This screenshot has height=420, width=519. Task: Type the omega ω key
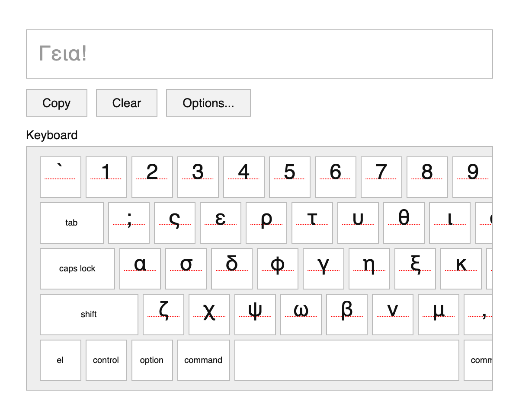301,314
